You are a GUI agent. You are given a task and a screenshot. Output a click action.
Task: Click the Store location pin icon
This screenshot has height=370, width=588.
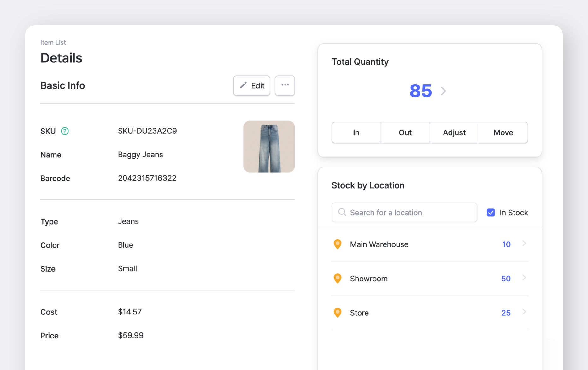point(338,313)
